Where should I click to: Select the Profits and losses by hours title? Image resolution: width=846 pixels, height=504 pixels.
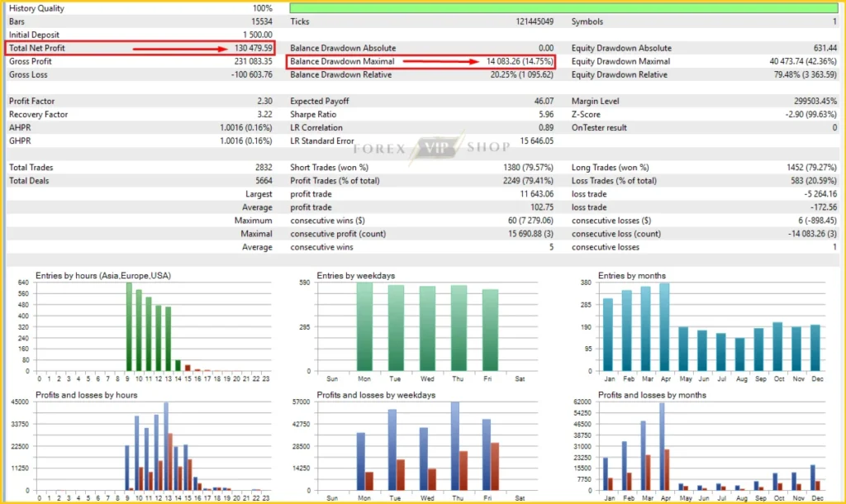point(86,395)
